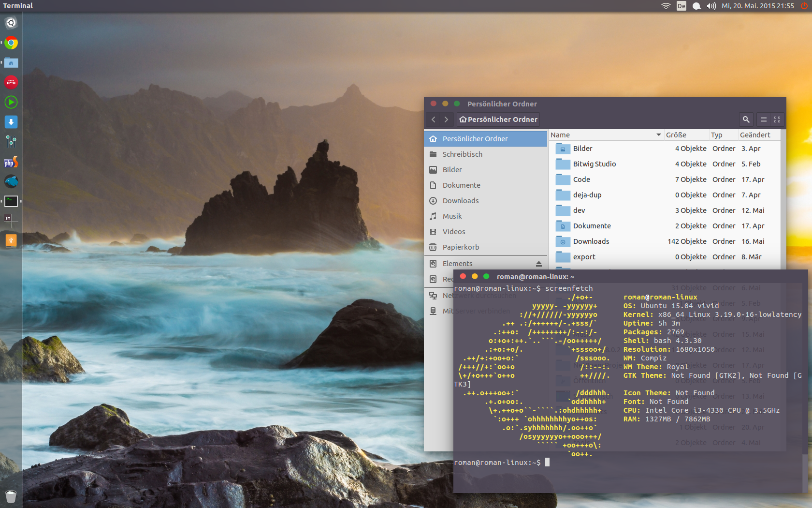Click the Mit Server verbinden icon
The height and width of the screenshot is (508, 812).
433,311
